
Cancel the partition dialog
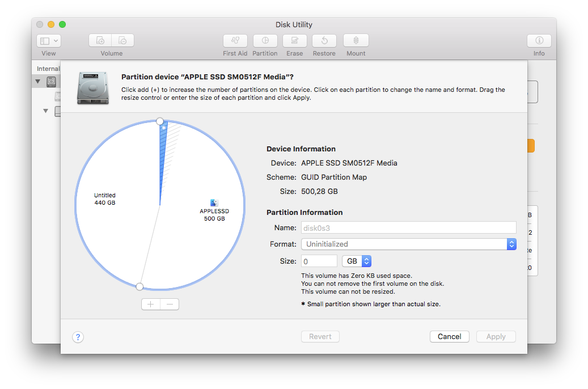click(450, 336)
